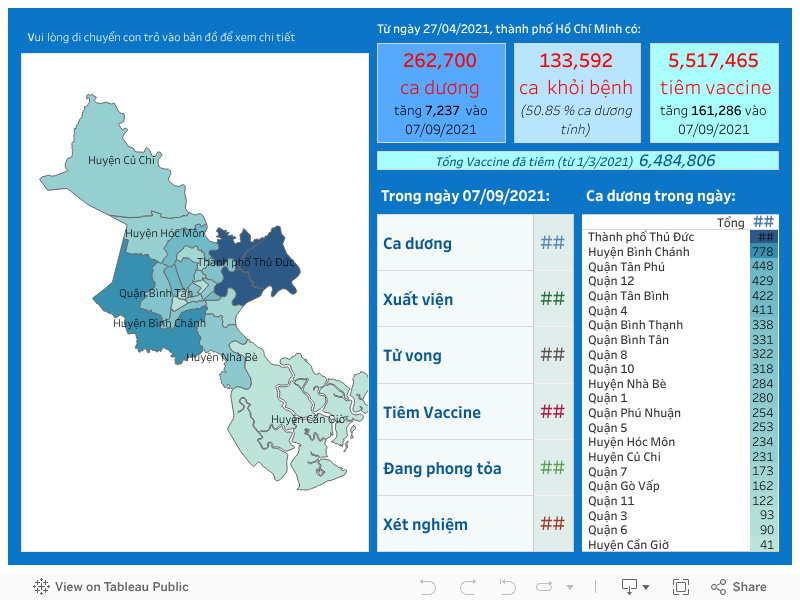Select Quận 8 in the list
The image size is (800, 600).
(607, 354)
